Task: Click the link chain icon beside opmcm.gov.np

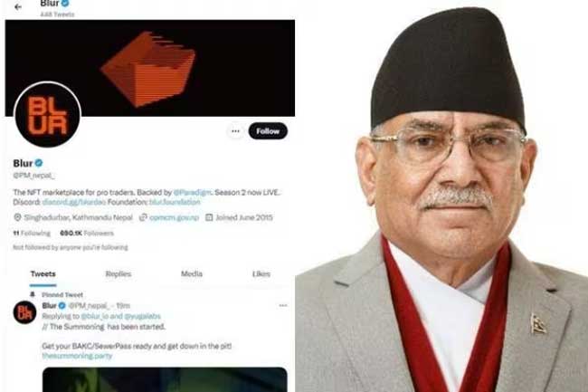Action: (143, 217)
